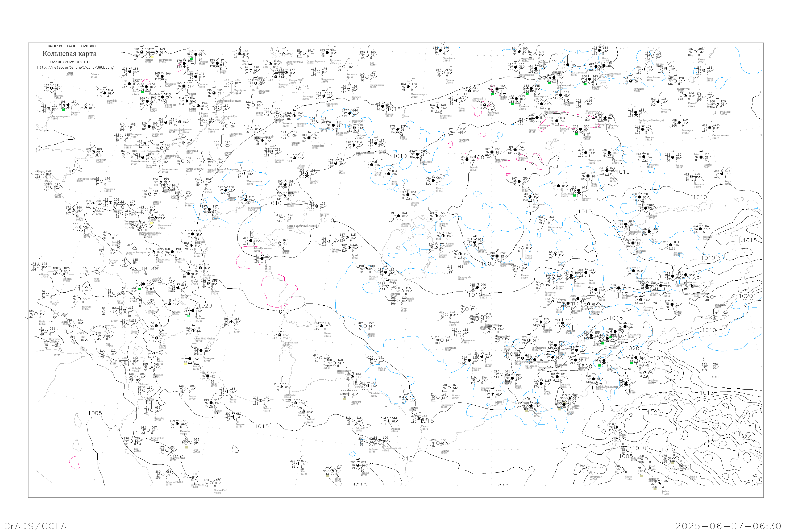Click the Астана station filled circle

click(x=581, y=129)
